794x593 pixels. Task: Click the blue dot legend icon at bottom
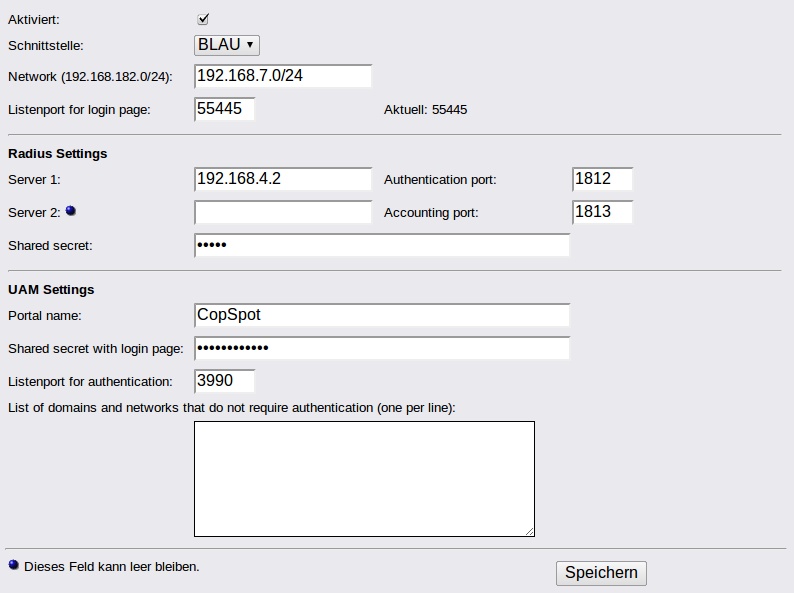[13, 566]
